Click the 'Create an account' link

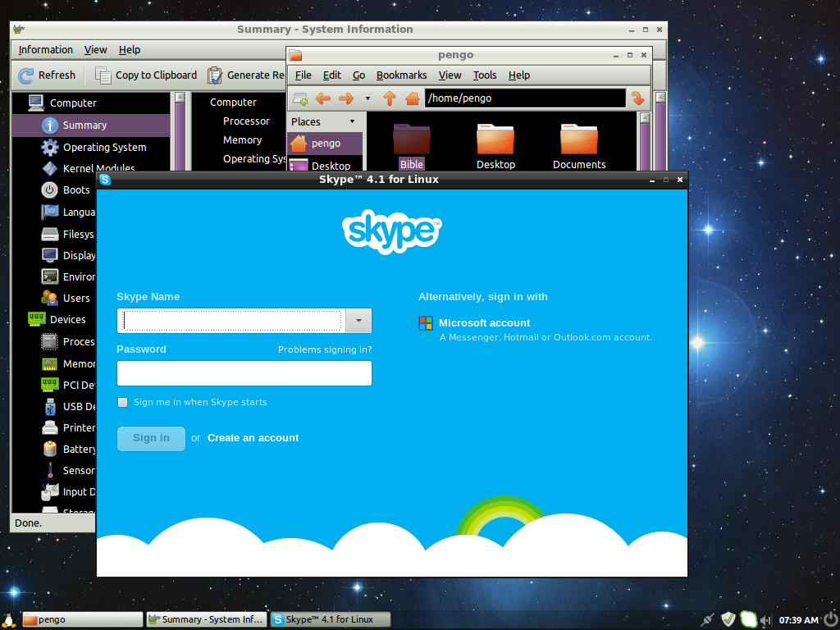(253, 438)
